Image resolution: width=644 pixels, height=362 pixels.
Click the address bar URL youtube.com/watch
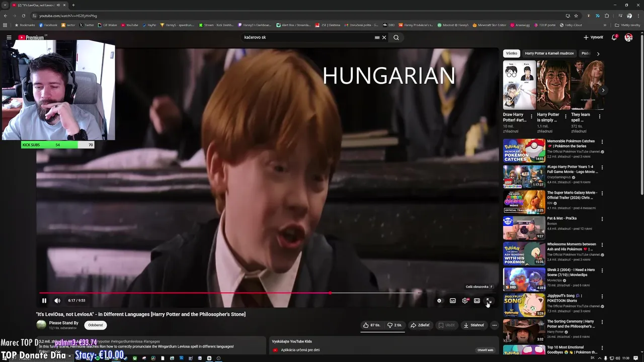pyautogui.click(x=68, y=16)
